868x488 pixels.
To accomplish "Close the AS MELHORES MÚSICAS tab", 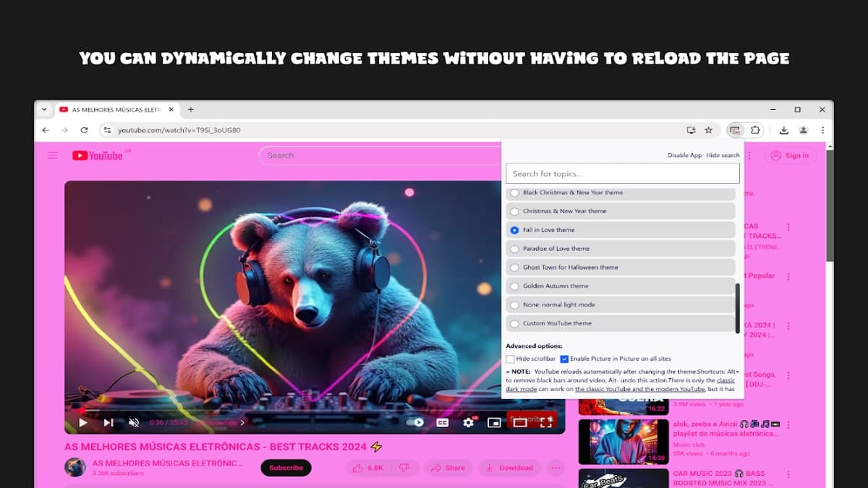I will (x=172, y=110).
